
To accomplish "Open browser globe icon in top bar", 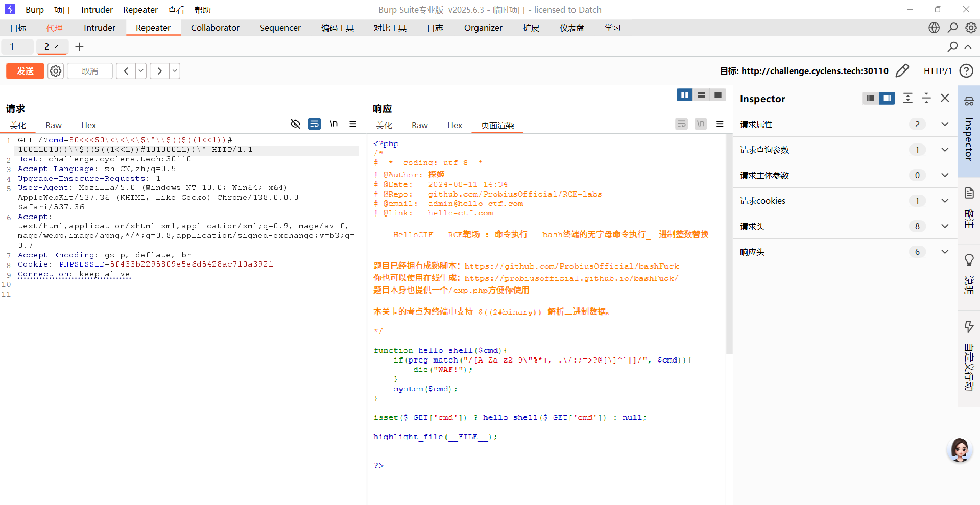I will (934, 28).
